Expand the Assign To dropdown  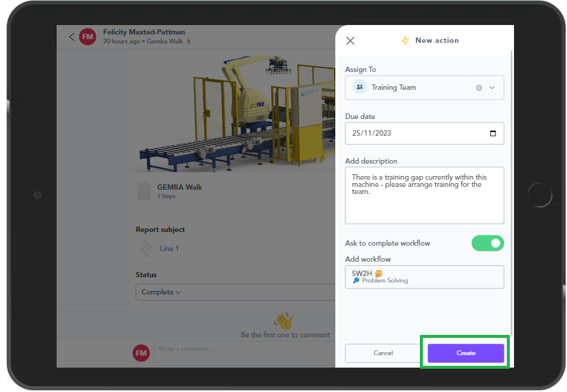coord(492,87)
